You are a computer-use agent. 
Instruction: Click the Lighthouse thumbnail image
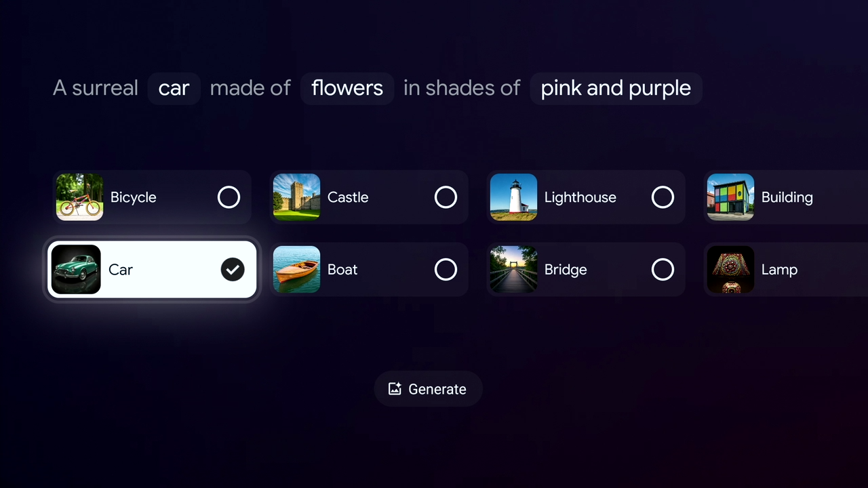pyautogui.click(x=513, y=197)
